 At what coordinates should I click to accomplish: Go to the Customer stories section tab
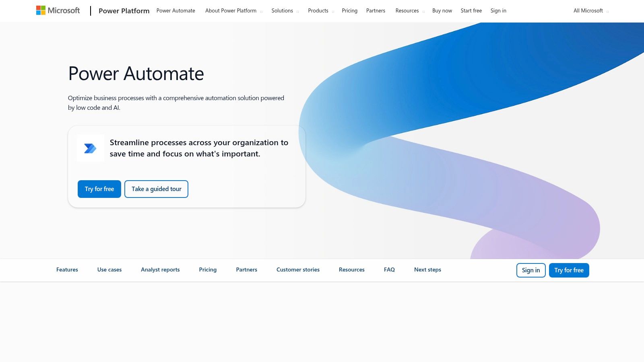[x=298, y=270]
